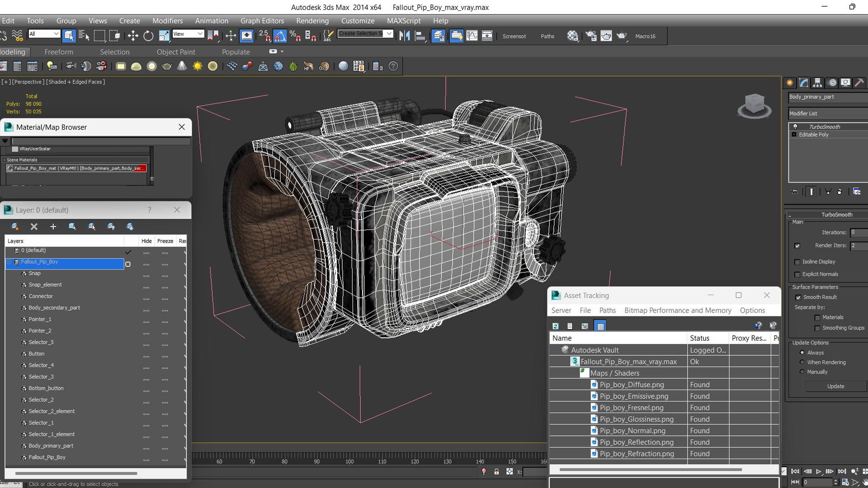The image size is (868, 488).
Task: Activate the Select and Uniform Scale tool
Action: coord(164,36)
